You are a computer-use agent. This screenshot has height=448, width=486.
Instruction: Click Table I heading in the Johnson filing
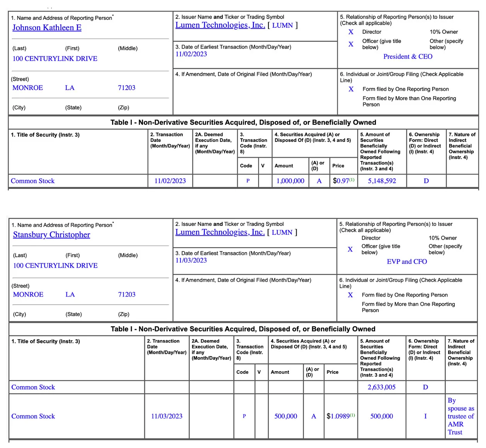243,122
